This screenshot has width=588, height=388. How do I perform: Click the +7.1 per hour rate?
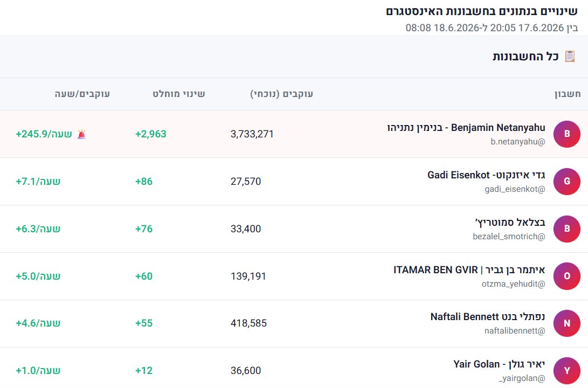[38, 182]
